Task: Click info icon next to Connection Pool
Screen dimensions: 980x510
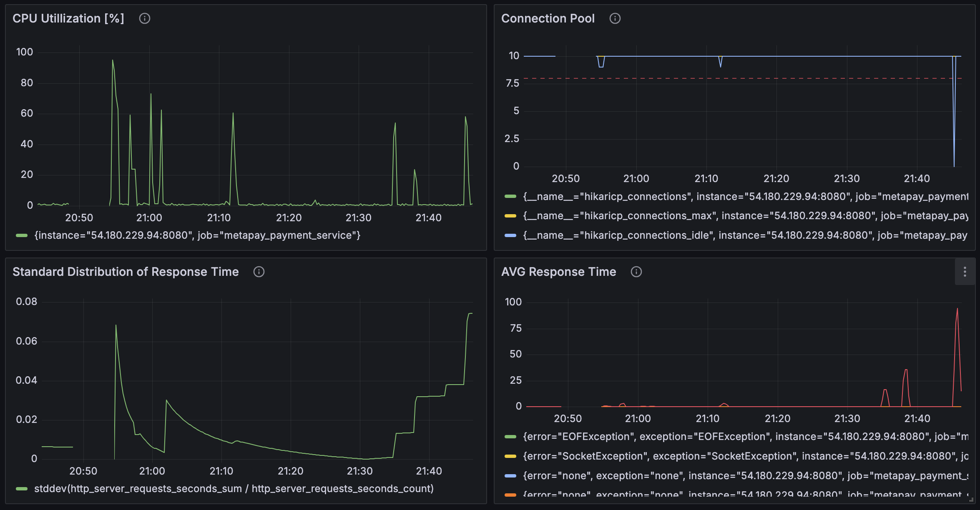Action: [x=615, y=18]
